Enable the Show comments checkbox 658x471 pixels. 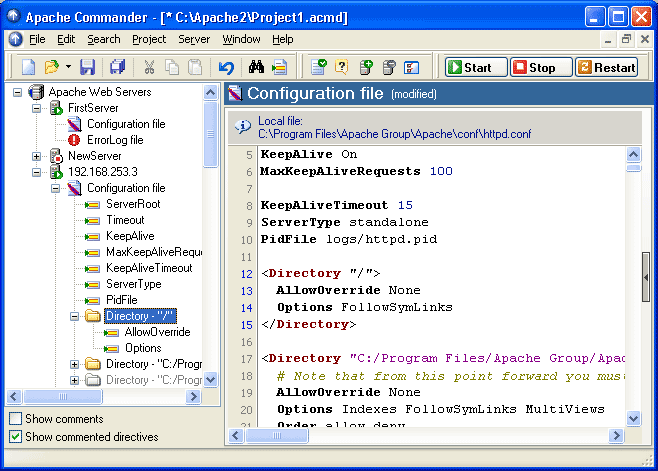coord(16,419)
